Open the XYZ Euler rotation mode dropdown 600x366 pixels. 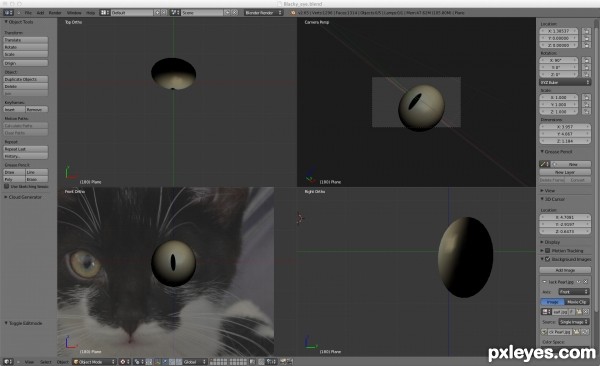(565, 82)
